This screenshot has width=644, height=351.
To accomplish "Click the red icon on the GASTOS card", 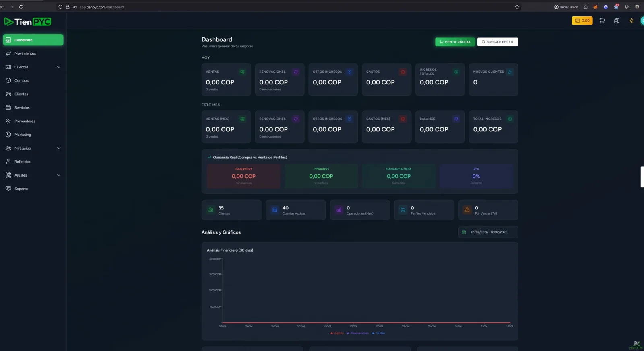I will (402, 72).
